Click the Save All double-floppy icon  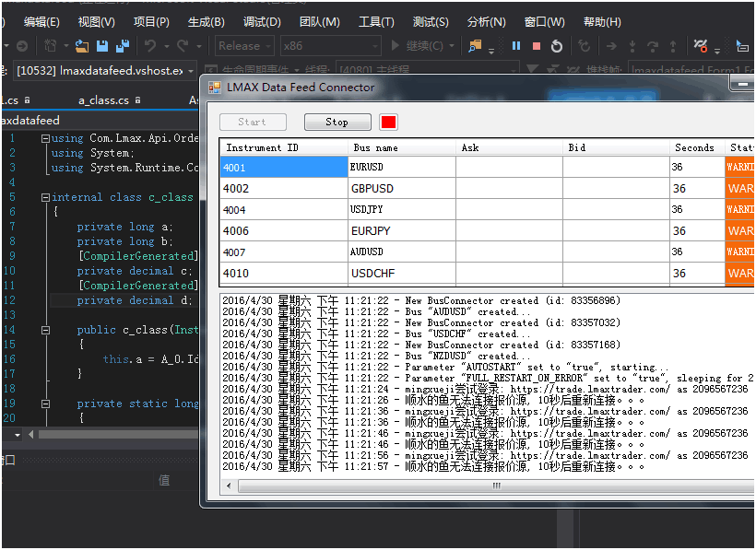(x=123, y=46)
